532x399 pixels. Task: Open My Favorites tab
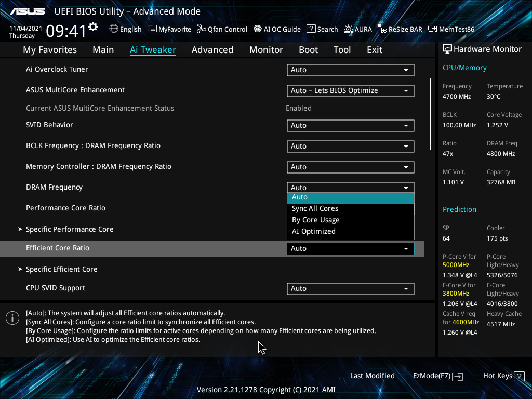point(50,50)
